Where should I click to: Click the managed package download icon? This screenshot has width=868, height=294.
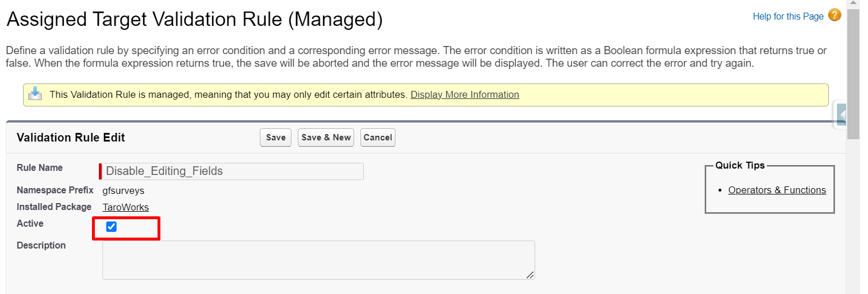(x=36, y=94)
